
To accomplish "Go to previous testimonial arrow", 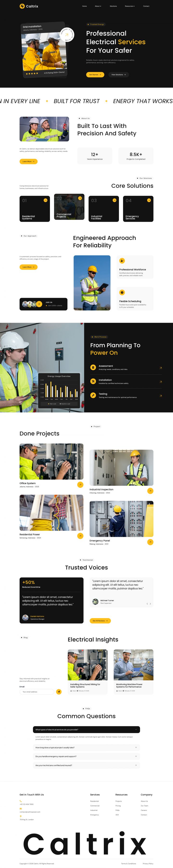I will click(x=147, y=604).
